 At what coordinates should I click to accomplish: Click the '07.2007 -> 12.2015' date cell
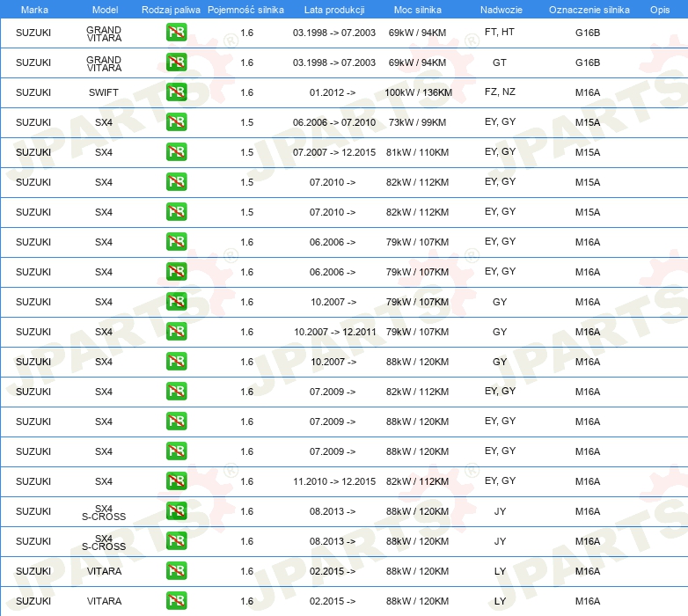coord(334,152)
